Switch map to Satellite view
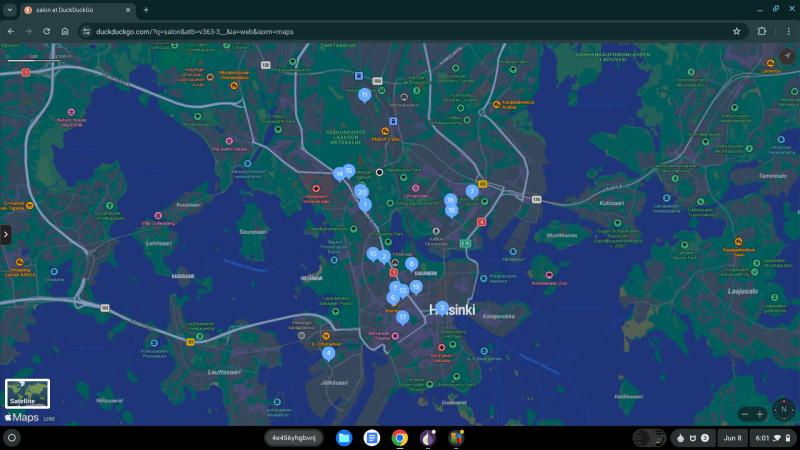The width and height of the screenshot is (800, 450). click(27, 392)
